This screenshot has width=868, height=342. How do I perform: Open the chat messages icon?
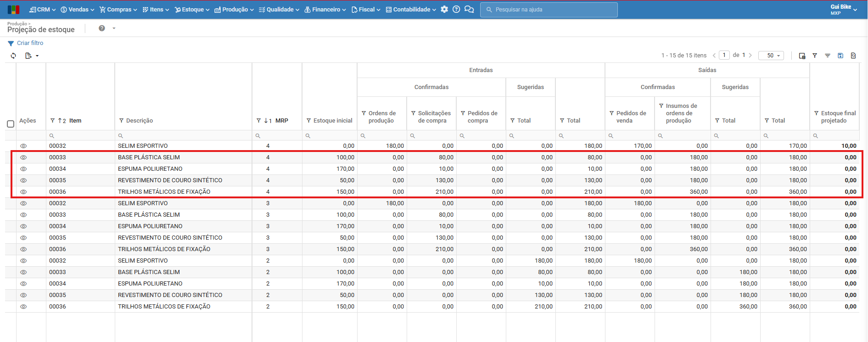[x=469, y=9]
